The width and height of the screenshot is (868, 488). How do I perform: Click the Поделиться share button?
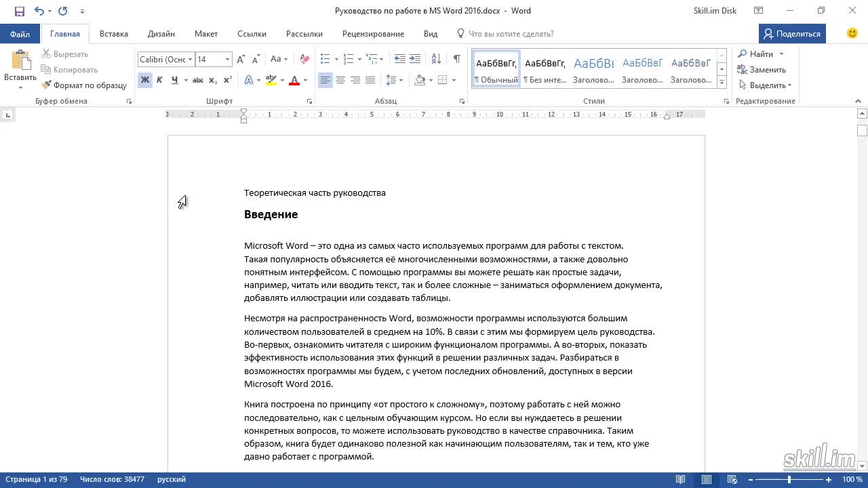(x=792, y=34)
